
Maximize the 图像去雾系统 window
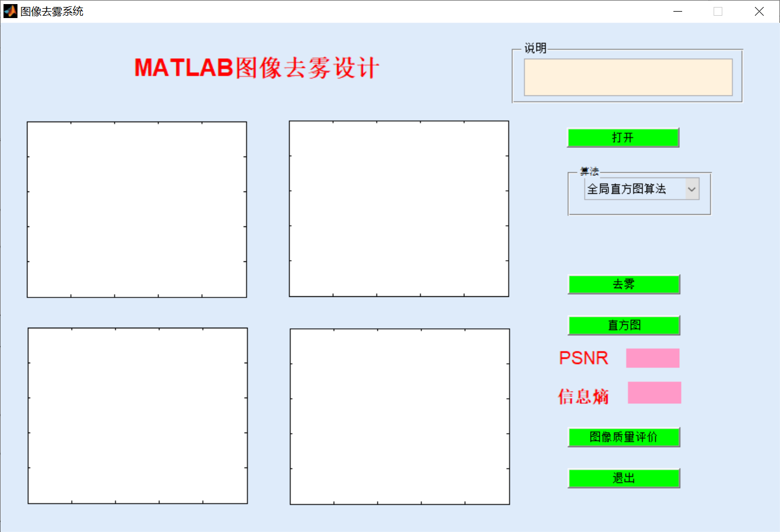tap(718, 11)
